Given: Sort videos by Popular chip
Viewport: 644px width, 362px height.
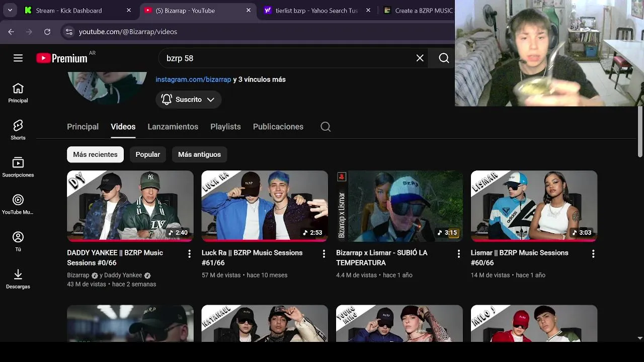Looking at the screenshot, I should click(x=148, y=154).
